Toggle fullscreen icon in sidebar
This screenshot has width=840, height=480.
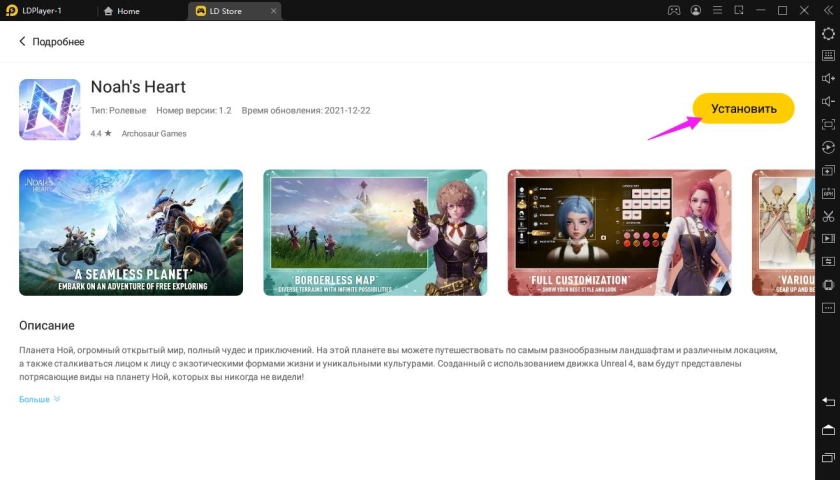click(x=828, y=124)
